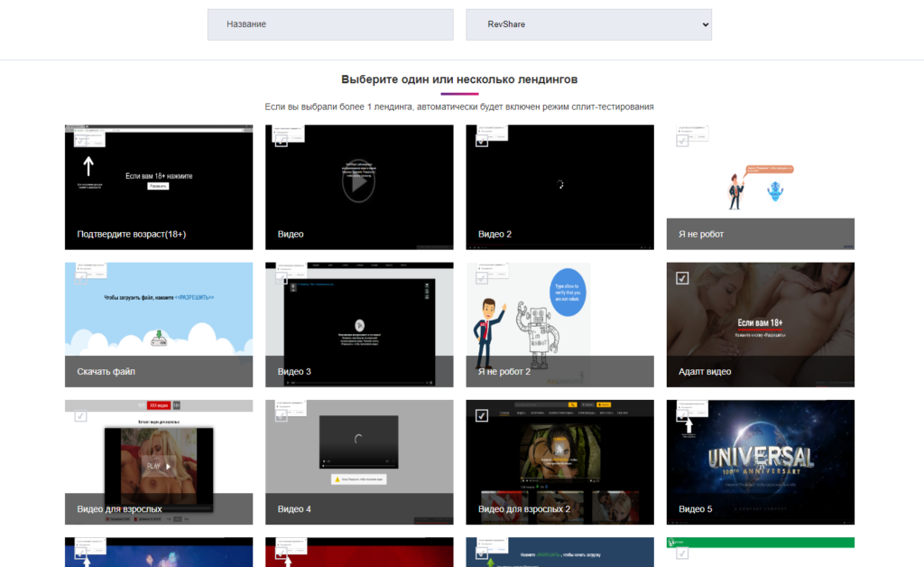
Task: Tick the checkbox on the Скачать файл landing
Action: coord(80,278)
